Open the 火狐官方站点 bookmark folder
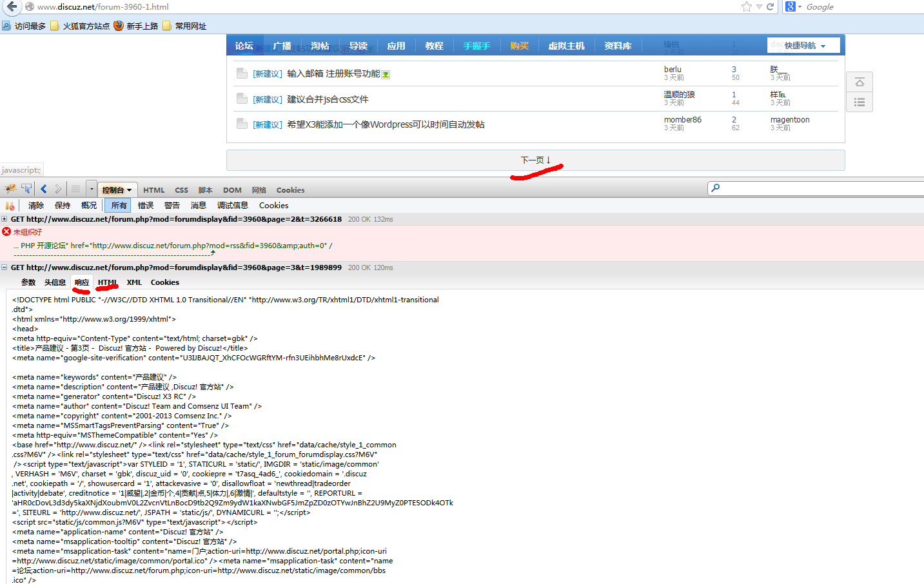Image resolution: width=924 pixels, height=584 pixels. (x=80, y=26)
